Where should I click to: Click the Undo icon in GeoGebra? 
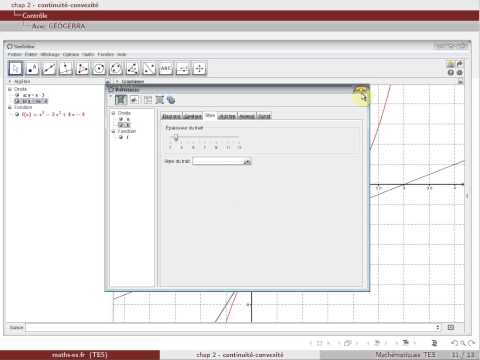pyautogui.click(x=451, y=64)
